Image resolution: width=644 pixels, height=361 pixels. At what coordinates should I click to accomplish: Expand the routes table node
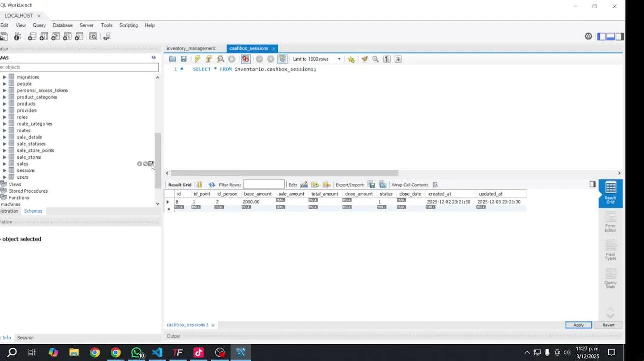tap(5, 130)
